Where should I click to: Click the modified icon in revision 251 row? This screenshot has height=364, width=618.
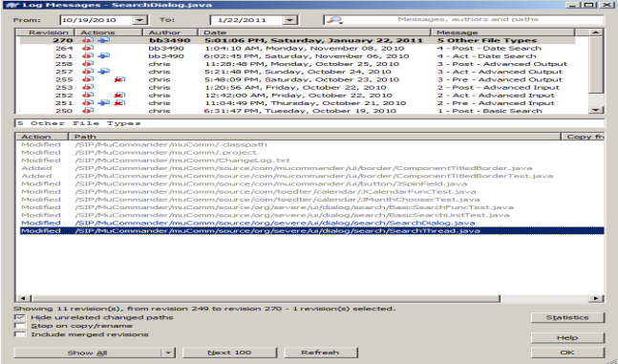pyautogui.click(x=88, y=103)
